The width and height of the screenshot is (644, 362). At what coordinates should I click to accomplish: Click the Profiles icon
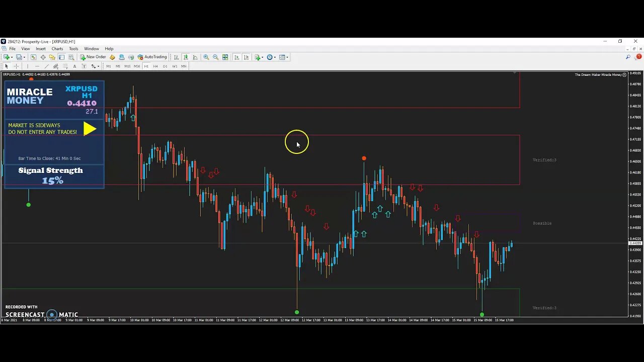19,57
